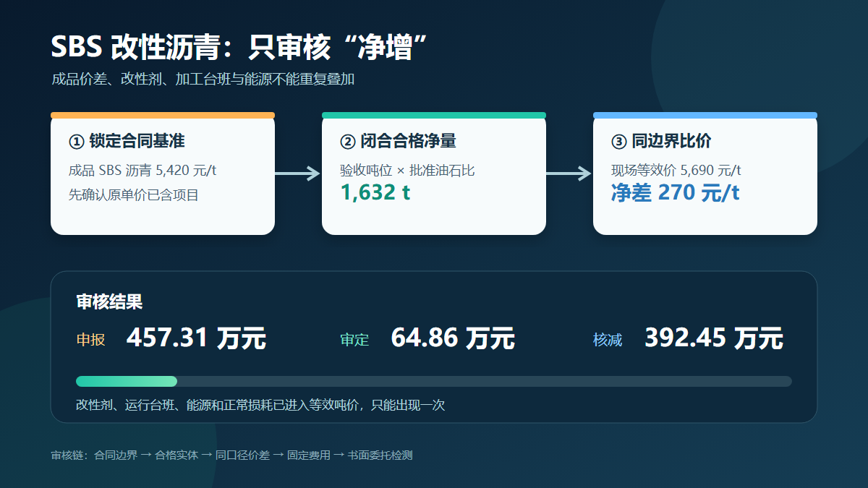868x488 pixels.
Task: Click the arrow between card ① and card ②
Action: 297,174
